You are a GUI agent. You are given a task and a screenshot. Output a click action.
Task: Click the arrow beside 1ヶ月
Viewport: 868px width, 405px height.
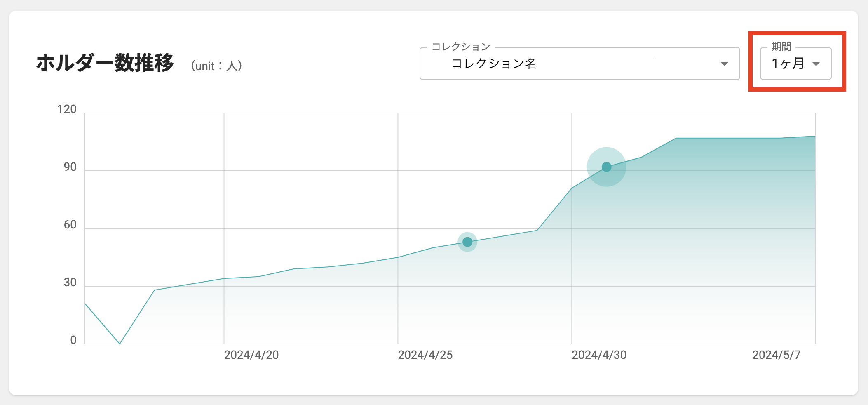click(x=816, y=64)
